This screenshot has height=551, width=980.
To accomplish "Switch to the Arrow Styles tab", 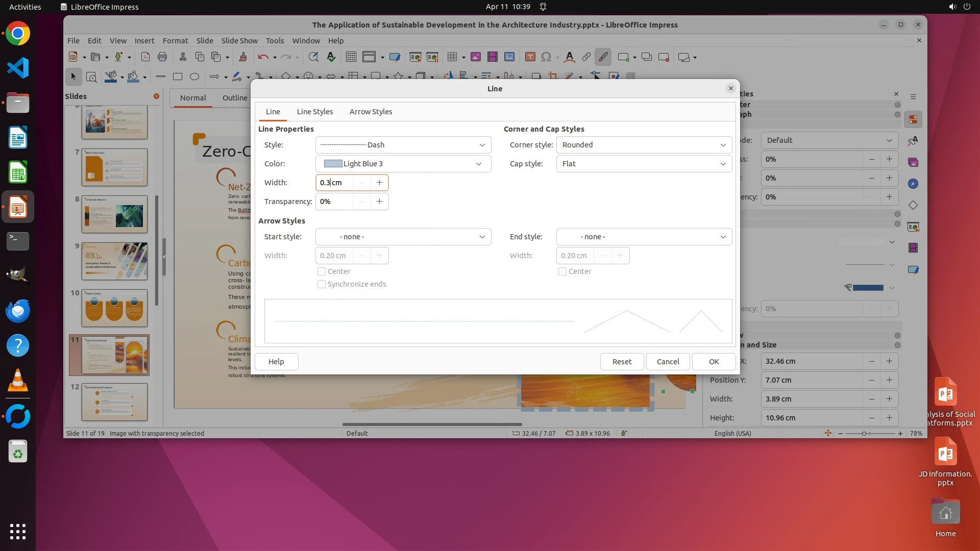I will [371, 112].
